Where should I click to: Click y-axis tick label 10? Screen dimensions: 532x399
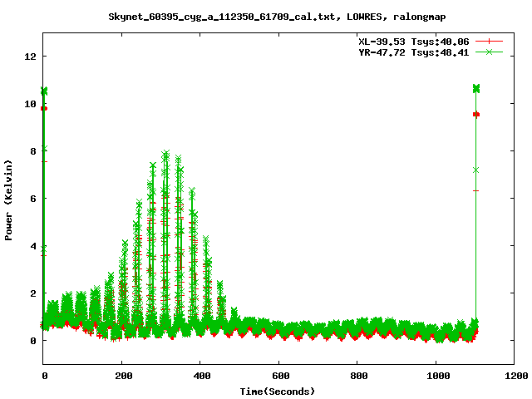(30, 104)
